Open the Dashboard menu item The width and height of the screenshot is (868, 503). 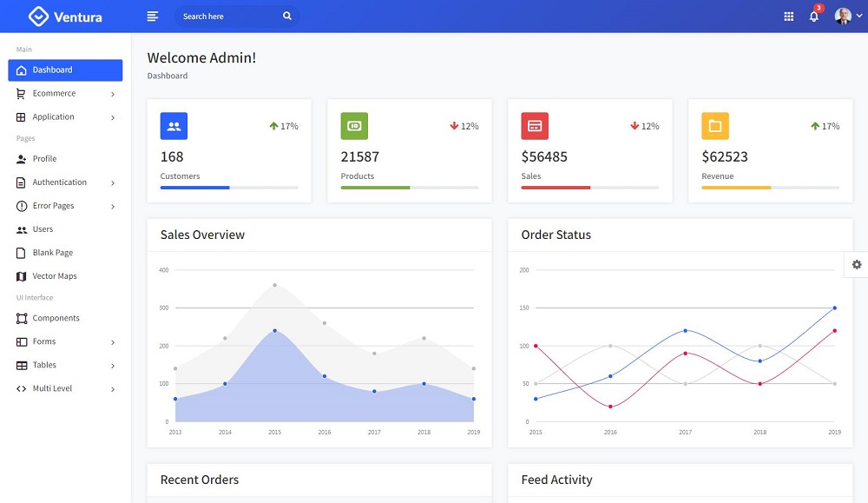[65, 70]
